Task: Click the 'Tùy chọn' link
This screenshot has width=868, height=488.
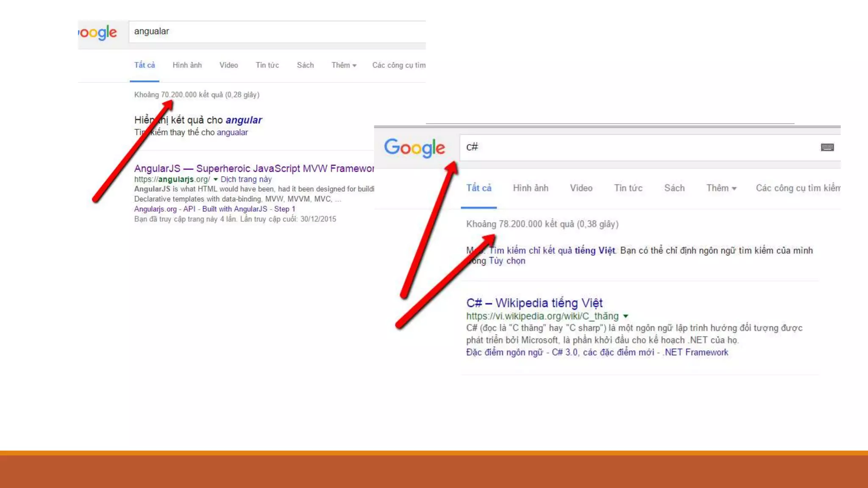Action: [x=507, y=261]
